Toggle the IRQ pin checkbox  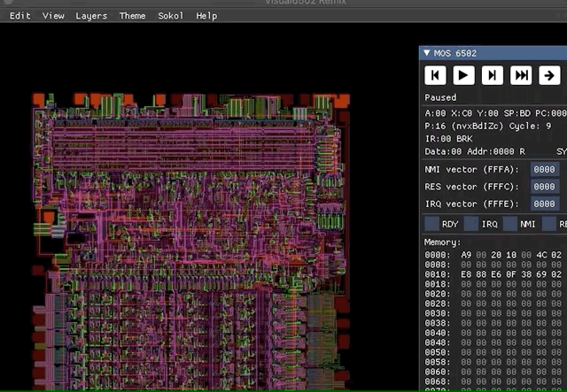[470, 224]
